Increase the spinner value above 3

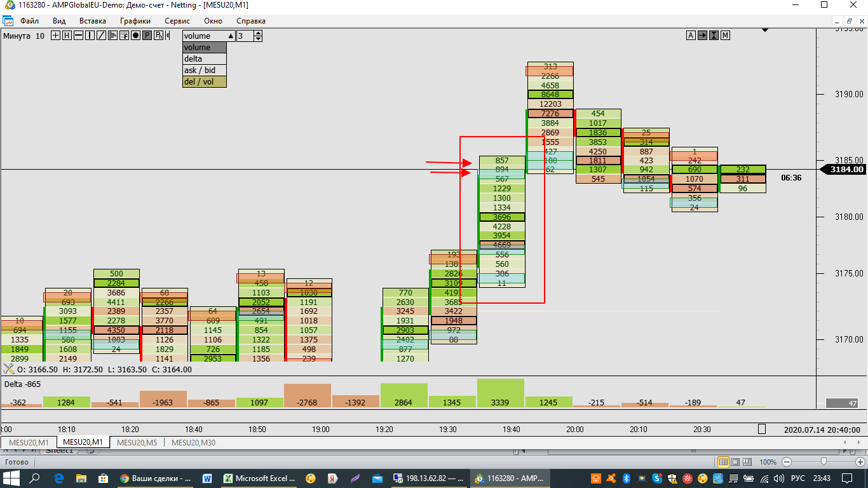258,33
